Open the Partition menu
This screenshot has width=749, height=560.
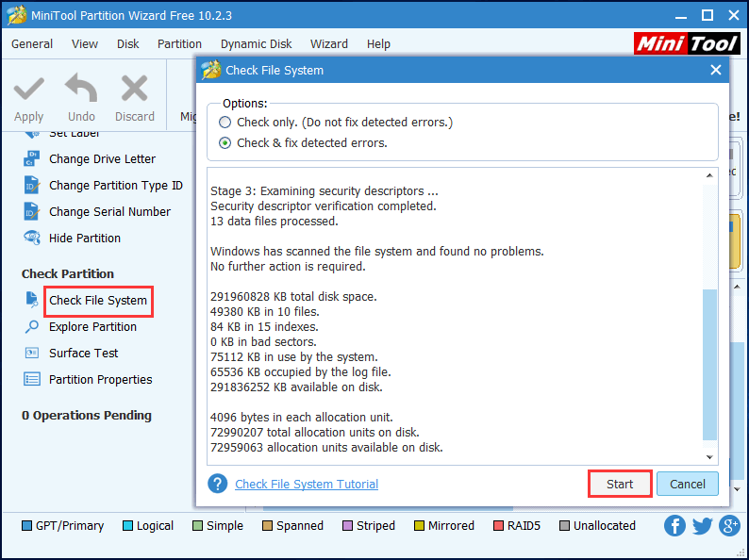point(179,44)
